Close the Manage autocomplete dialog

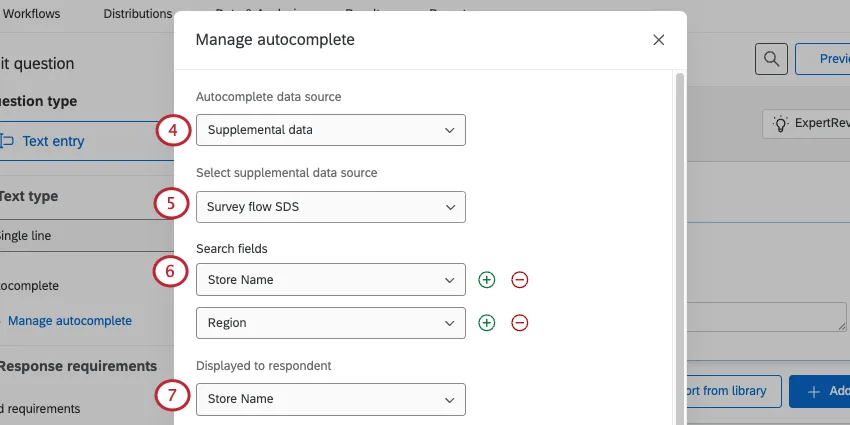pyautogui.click(x=658, y=40)
